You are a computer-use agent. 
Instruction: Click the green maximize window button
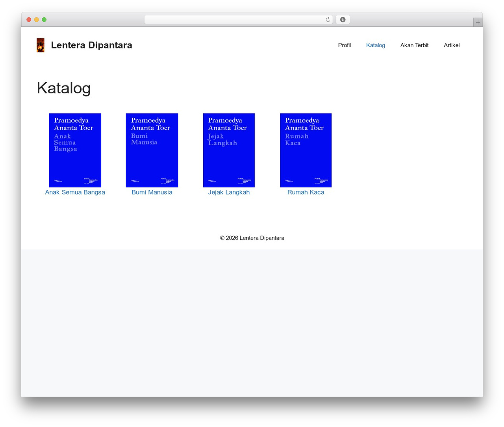[44, 20]
